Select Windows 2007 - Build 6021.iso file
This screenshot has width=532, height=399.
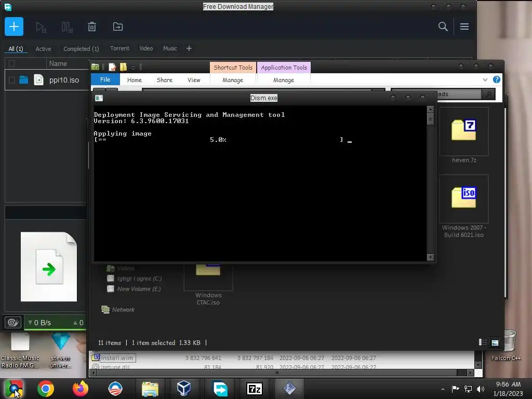(x=464, y=207)
